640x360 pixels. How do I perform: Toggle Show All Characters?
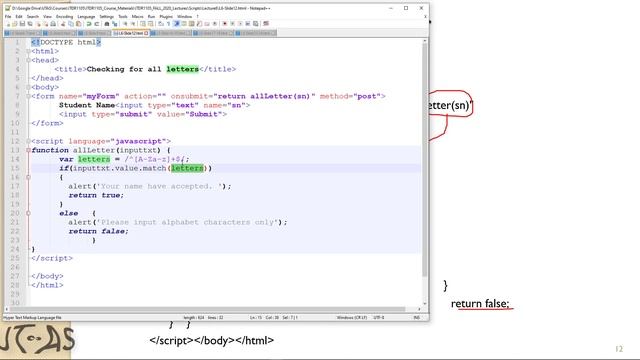(168, 24)
